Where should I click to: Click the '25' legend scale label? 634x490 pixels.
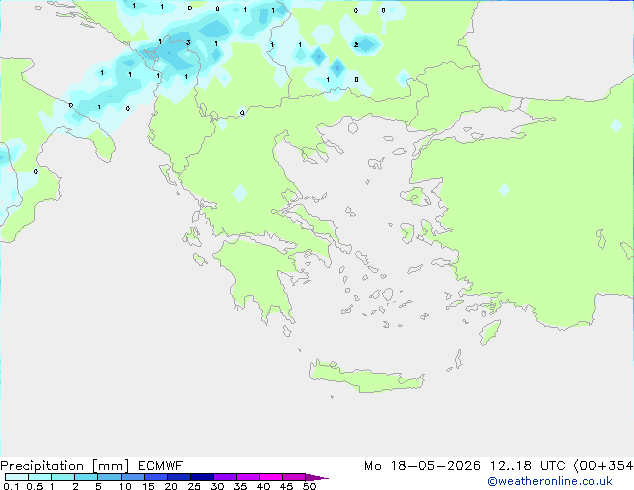(x=194, y=486)
